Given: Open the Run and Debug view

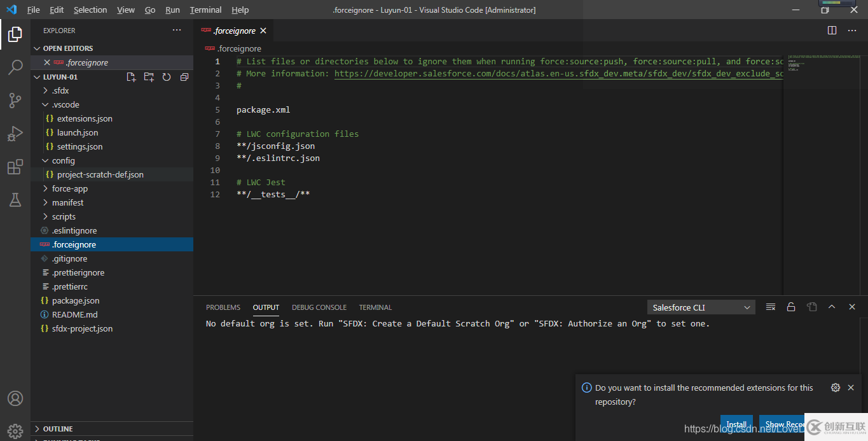Looking at the screenshot, I should coord(14,134).
